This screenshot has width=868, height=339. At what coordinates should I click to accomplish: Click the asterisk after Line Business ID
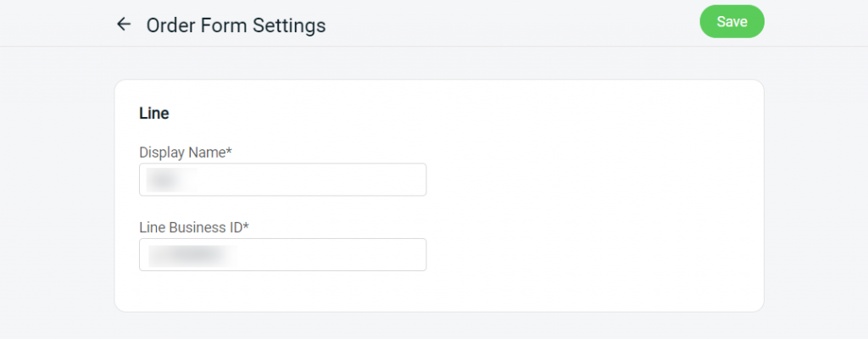[x=257, y=226]
